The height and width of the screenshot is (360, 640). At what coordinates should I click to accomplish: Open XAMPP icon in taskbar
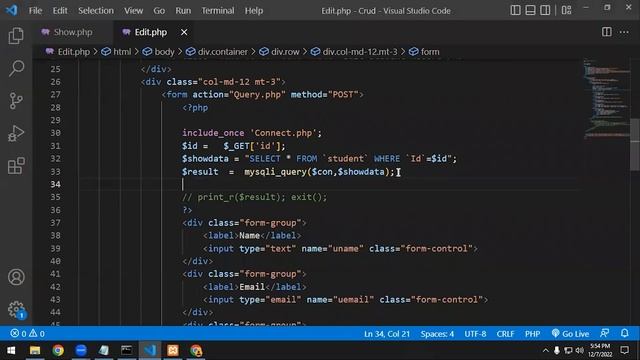click(173, 350)
